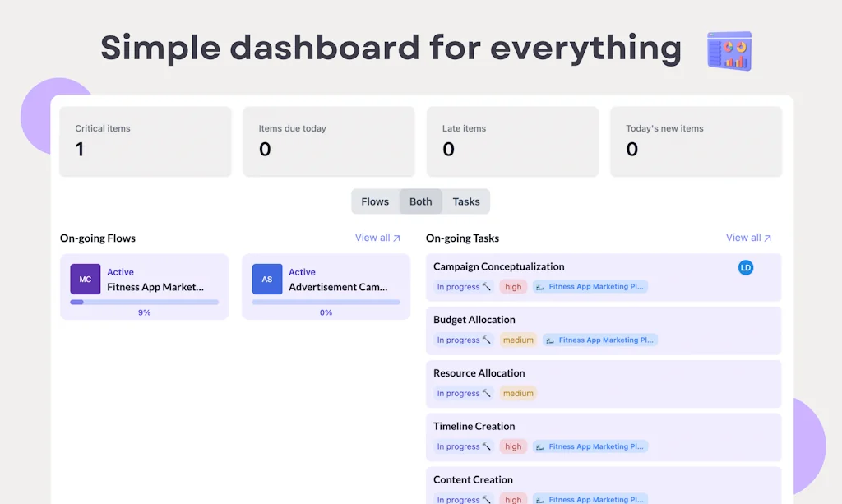Toggle the medium priority tag on Budget Allocation

(518, 340)
